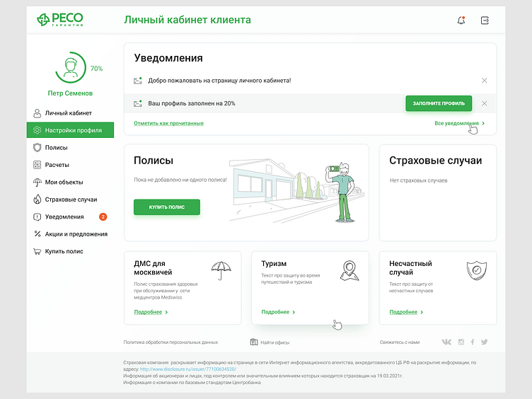Click the gear icon beside Настройки профиля
The width and height of the screenshot is (532, 399).
pos(37,130)
